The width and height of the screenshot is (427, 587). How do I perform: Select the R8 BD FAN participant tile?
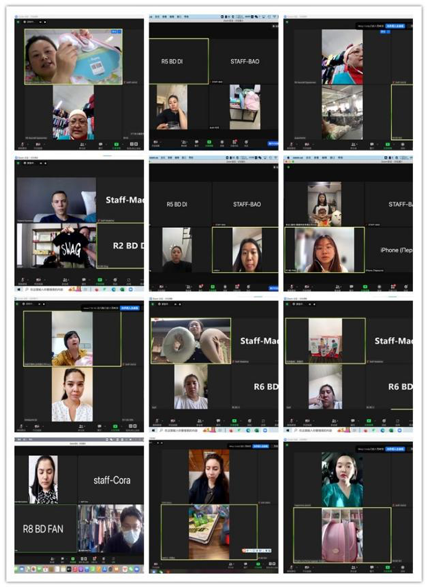[x=45, y=528]
